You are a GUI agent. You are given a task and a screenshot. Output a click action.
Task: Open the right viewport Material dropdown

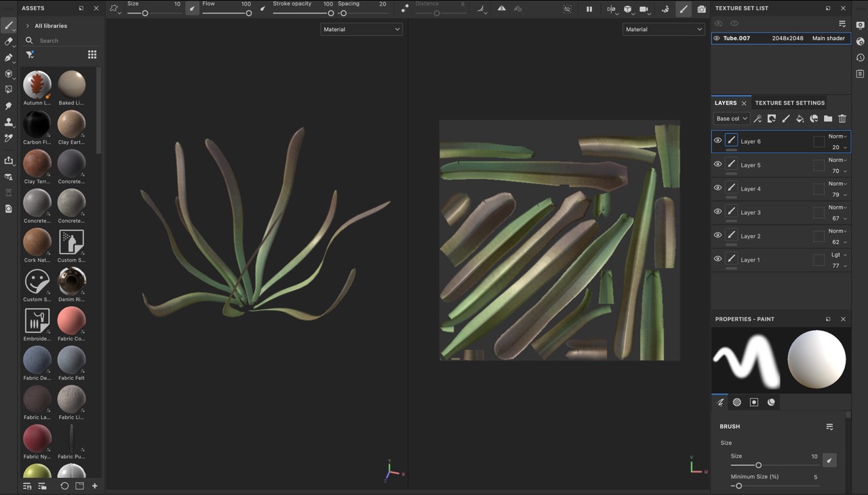tap(663, 29)
